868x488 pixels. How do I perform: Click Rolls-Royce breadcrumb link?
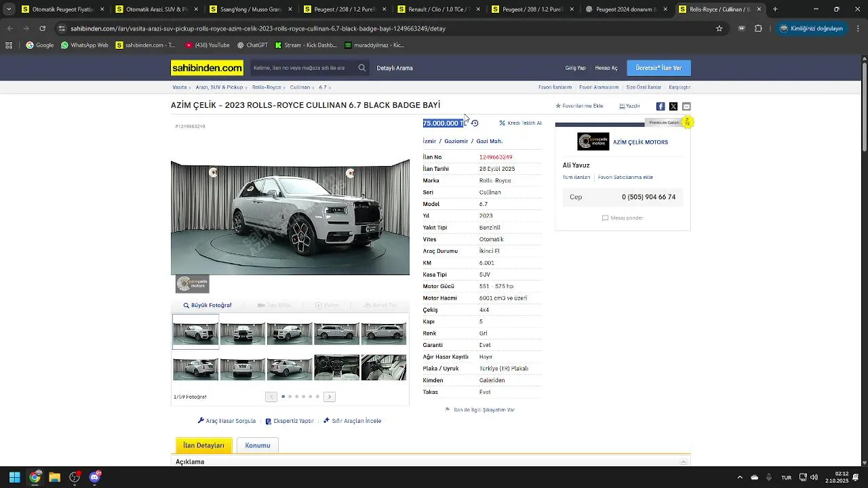tap(267, 87)
